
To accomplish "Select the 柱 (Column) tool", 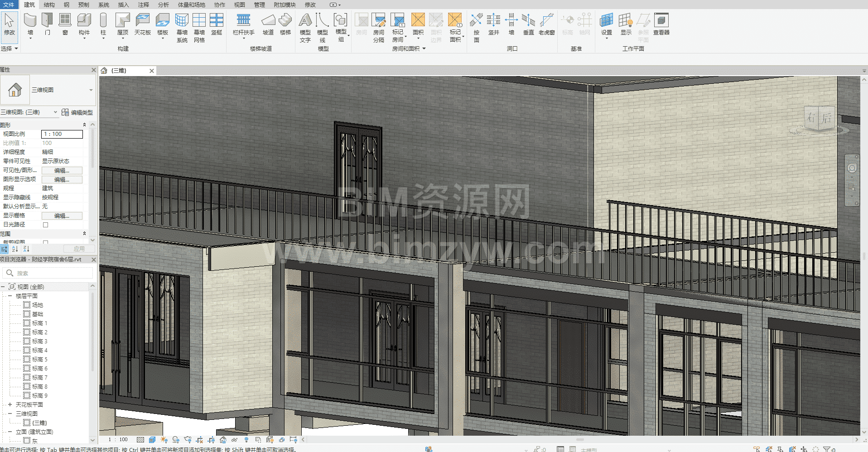I will pos(103,25).
